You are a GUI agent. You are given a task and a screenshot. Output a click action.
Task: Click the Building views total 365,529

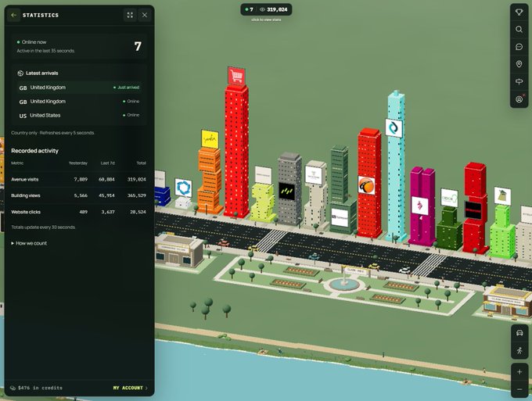coord(136,195)
